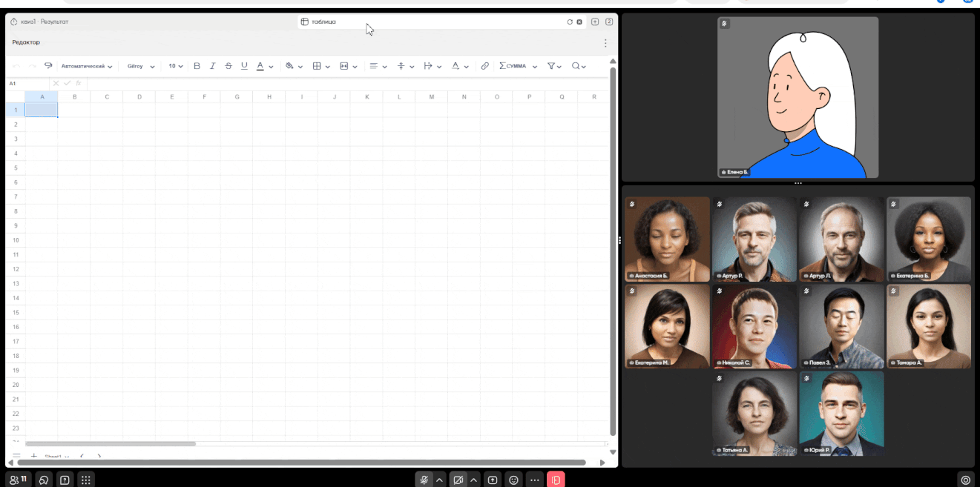Screen dimensions: 980x487
Task: Open the emoji reactions button
Action: [x=513, y=480]
